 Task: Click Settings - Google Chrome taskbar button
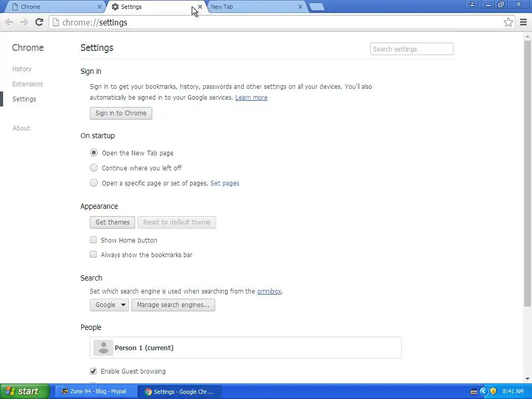click(x=180, y=392)
